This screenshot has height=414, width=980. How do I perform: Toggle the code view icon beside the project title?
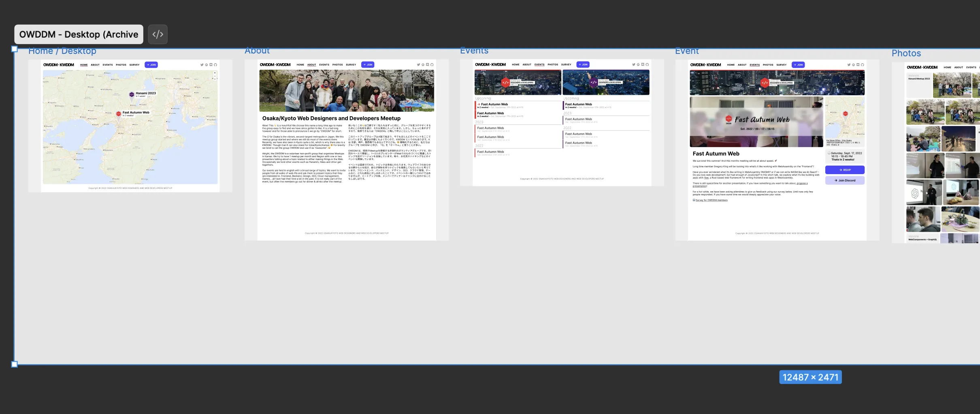(x=158, y=34)
